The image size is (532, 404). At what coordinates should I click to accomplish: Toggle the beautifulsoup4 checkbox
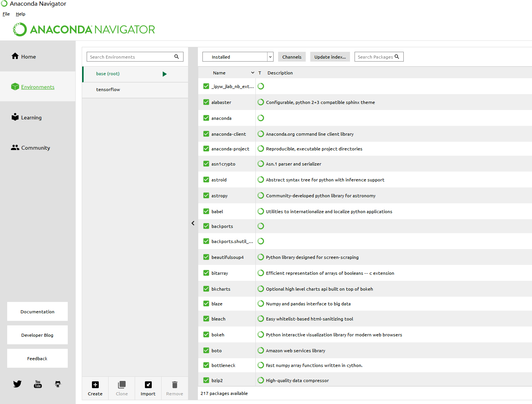[206, 257]
